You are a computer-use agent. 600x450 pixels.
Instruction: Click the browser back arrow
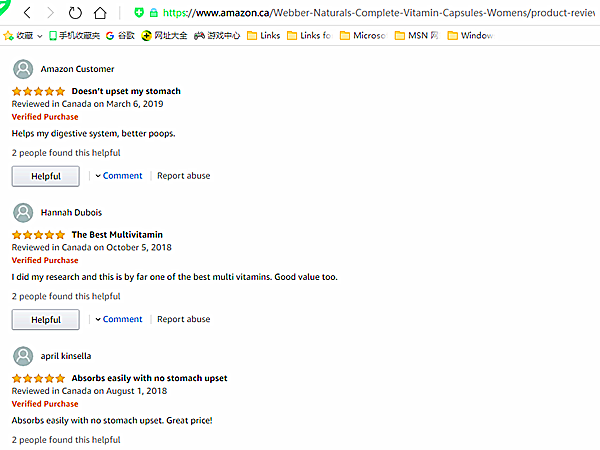27,13
